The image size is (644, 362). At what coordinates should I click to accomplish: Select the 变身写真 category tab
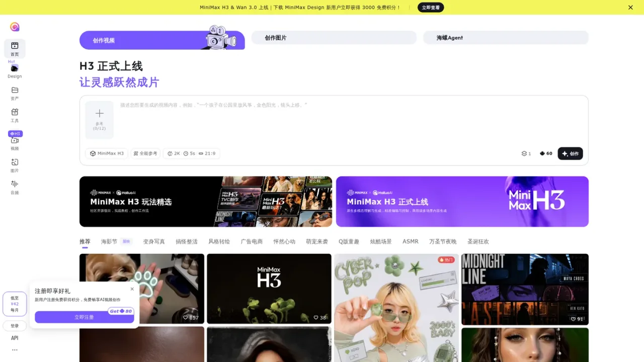pos(154,242)
